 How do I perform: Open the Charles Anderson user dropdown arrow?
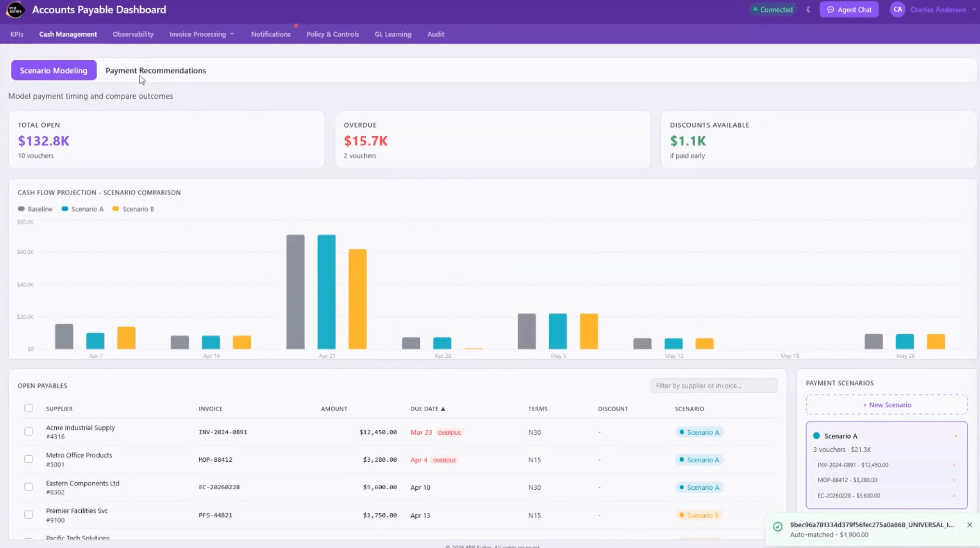click(974, 10)
